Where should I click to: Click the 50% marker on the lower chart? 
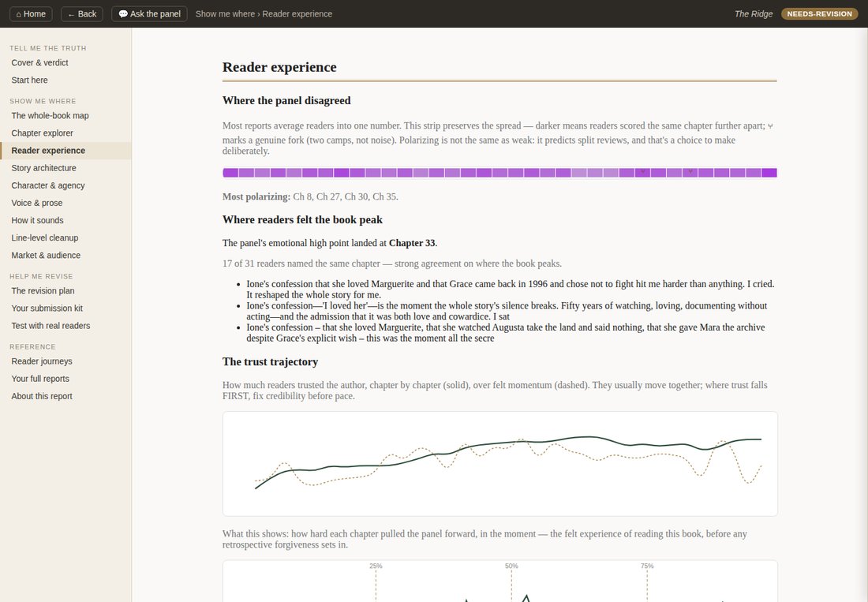511,566
